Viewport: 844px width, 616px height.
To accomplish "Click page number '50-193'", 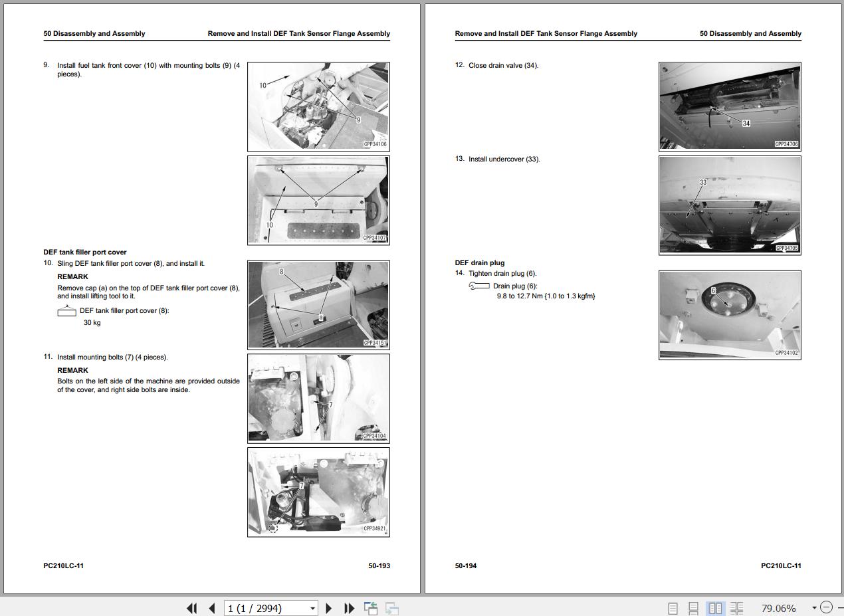I will [379, 566].
